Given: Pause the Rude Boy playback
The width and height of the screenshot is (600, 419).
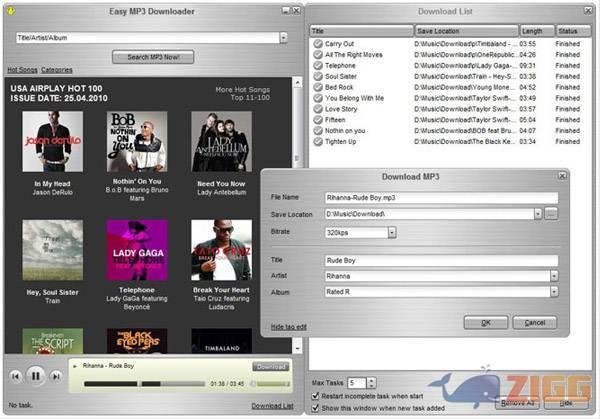Looking at the screenshot, I should pyautogui.click(x=35, y=375).
